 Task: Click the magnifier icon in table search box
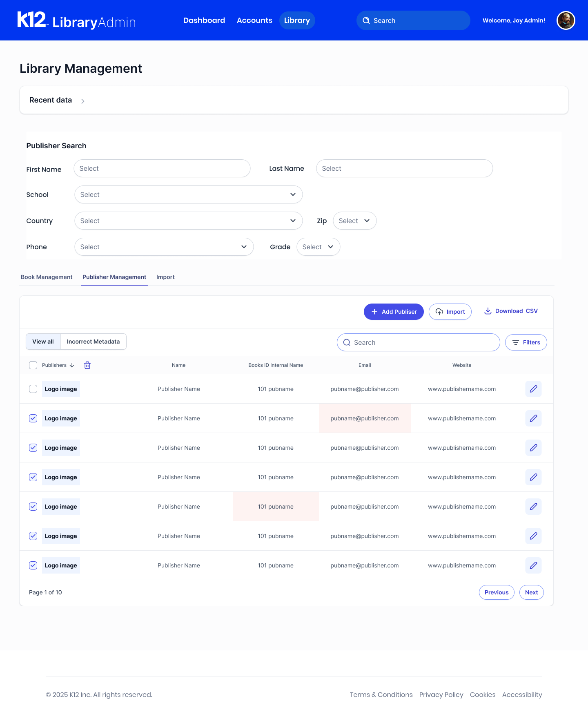click(x=347, y=342)
